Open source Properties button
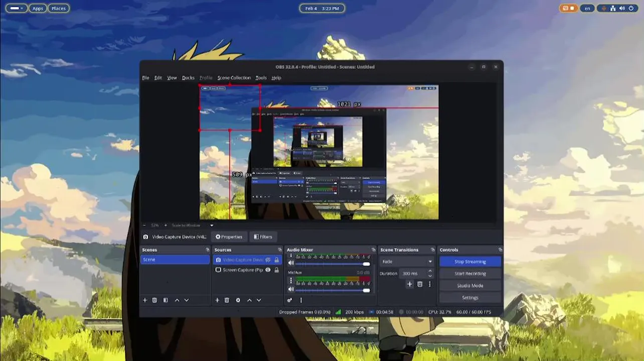This screenshot has width=644, height=361. click(x=229, y=237)
